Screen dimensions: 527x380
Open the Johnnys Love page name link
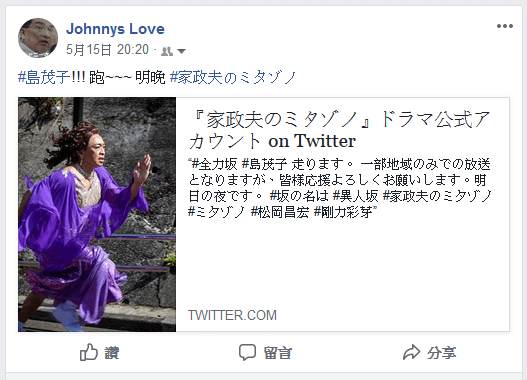click(115, 29)
